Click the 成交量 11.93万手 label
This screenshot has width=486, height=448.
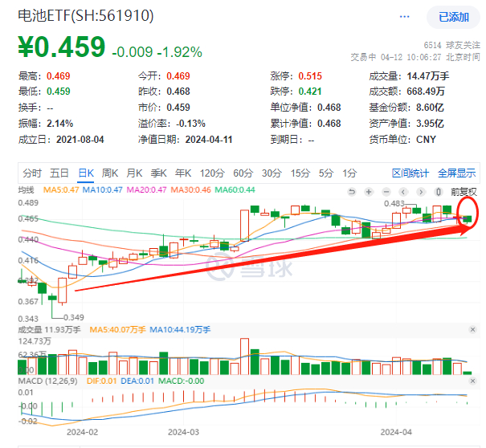coord(49,329)
